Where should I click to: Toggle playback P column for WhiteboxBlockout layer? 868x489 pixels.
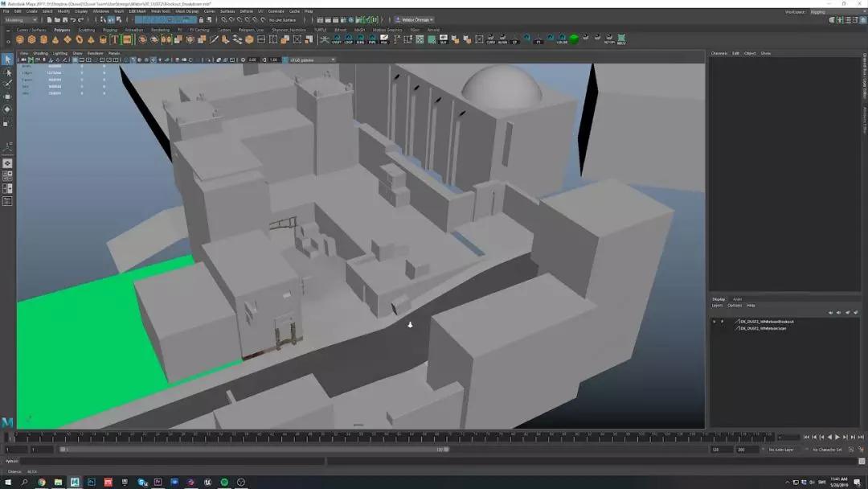click(x=722, y=321)
